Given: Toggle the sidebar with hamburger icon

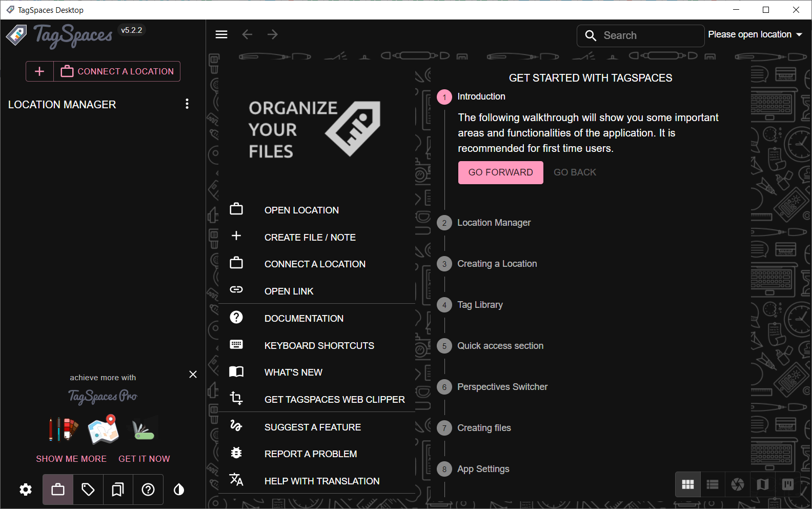Looking at the screenshot, I should 221,34.
